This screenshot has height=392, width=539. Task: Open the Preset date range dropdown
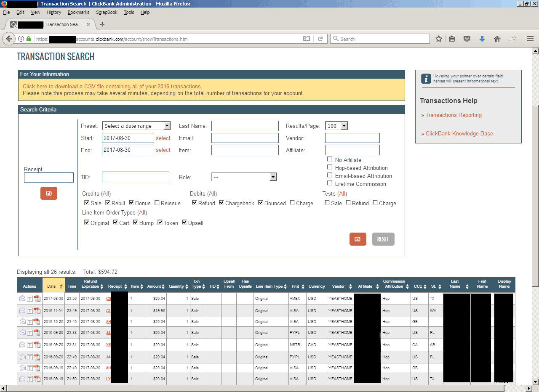pyautogui.click(x=136, y=126)
